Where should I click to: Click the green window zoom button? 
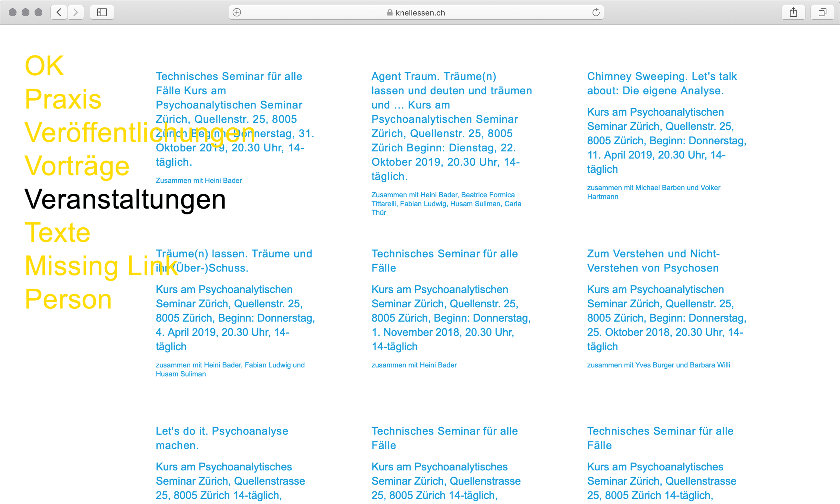(x=38, y=13)
